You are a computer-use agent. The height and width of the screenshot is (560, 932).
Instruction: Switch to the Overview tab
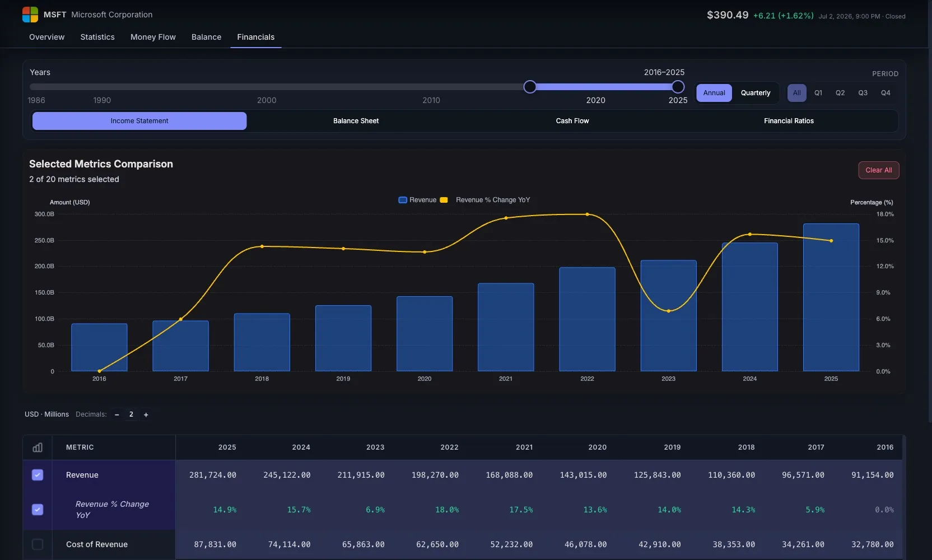pos(47,37)
